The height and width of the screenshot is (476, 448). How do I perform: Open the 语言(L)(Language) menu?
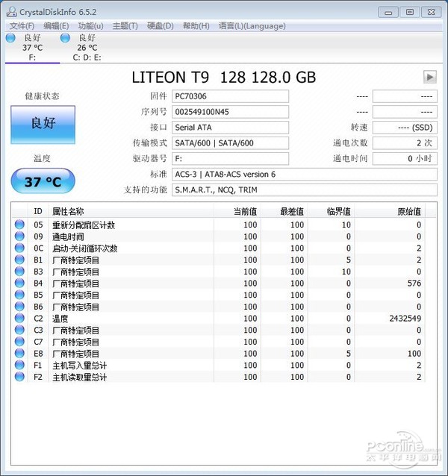tap(252, 26)
